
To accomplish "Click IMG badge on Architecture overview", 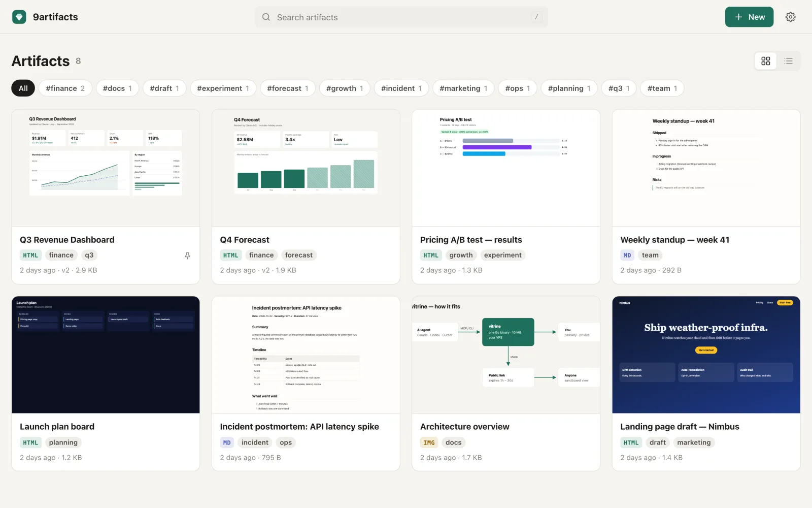I will pyautogui.click(x=429, y=442).
